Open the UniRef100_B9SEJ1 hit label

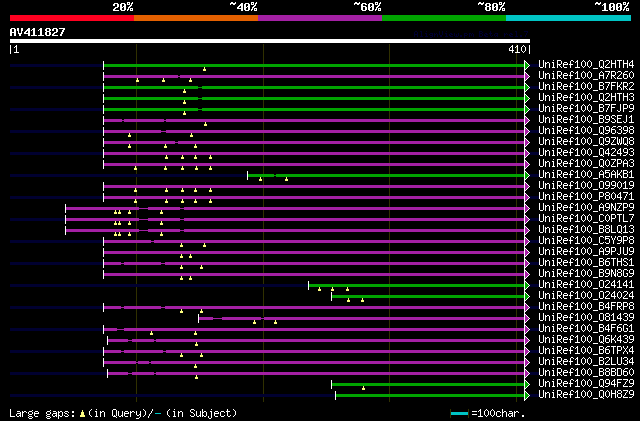586,119
